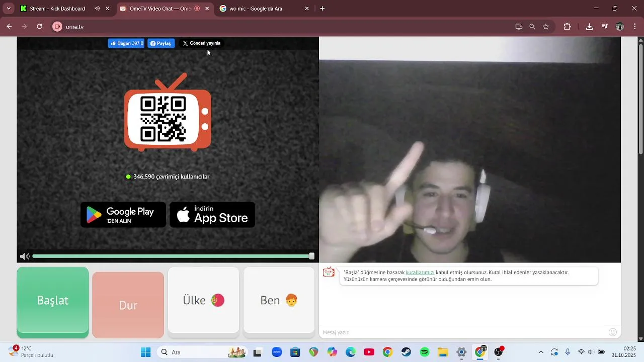Open YouTube app from the taskbar
644x362 pixels.
(x=369, y=352)
